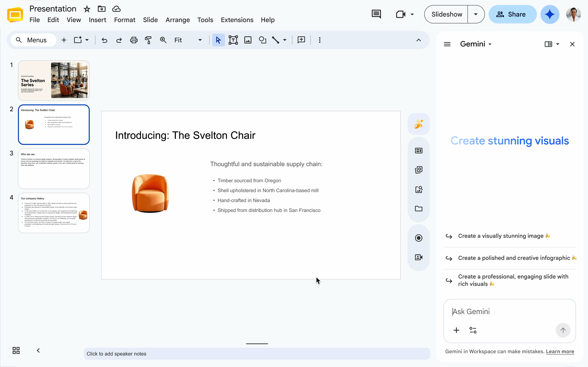Add attachment with Gemini plus icon

456,330
